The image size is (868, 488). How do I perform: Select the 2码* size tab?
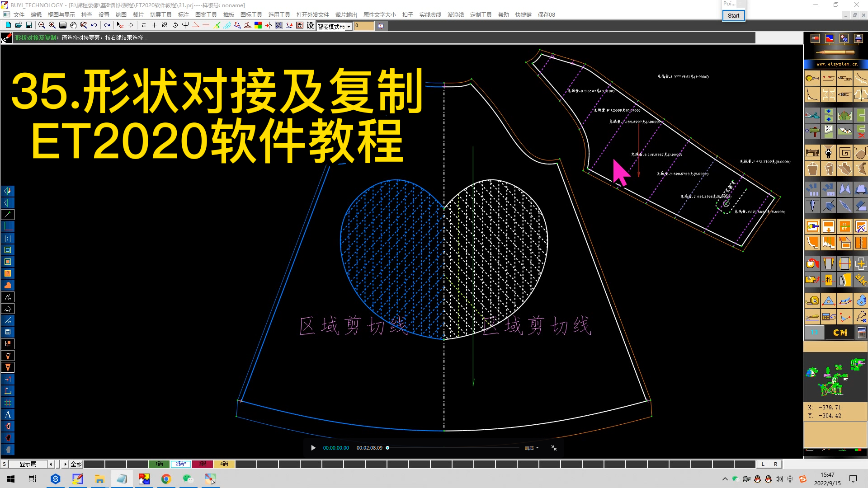click(x=181, y=464)
